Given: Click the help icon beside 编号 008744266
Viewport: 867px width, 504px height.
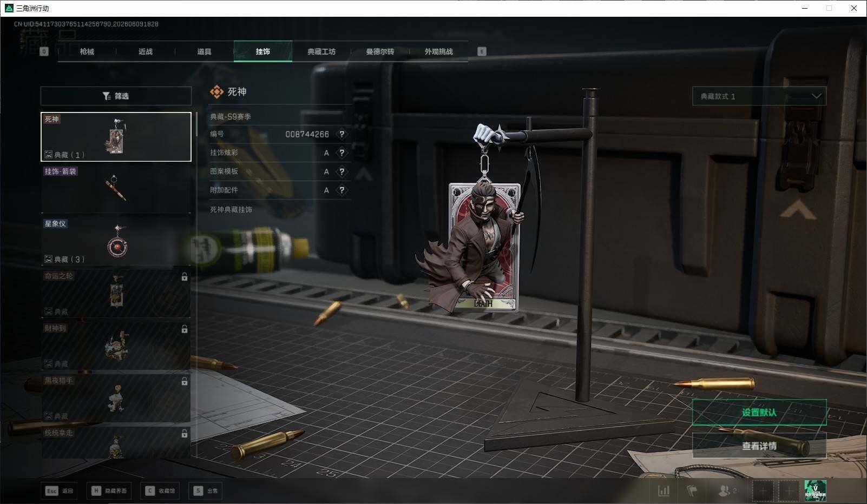Looking at the screenshot, I should 341,134.
